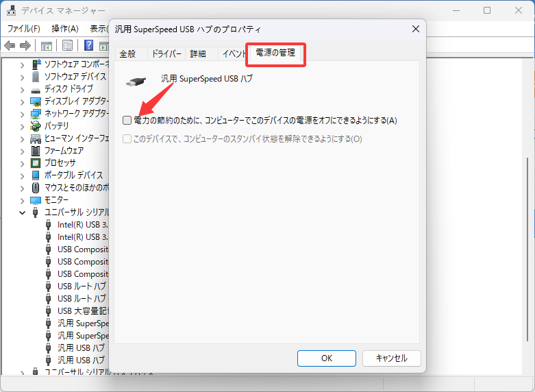Switch to the イベント tab
Image resolution: width=535 pixels, height=392 pixels.
tap(234, 53)
